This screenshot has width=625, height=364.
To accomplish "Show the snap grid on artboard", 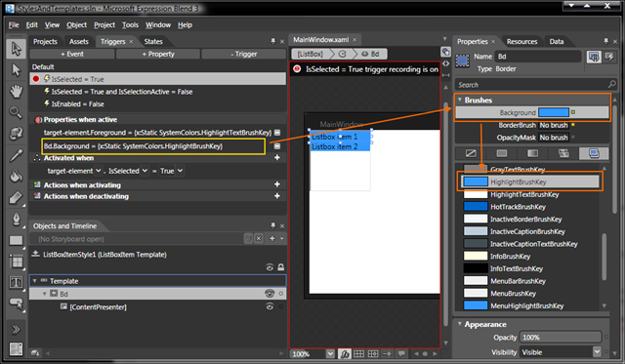I will click(358, 353).
